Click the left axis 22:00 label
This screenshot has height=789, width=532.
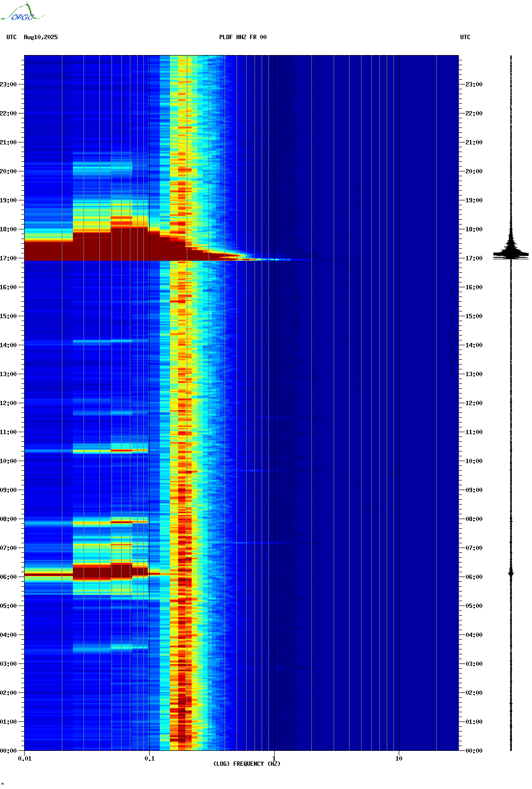click(8, 113)
